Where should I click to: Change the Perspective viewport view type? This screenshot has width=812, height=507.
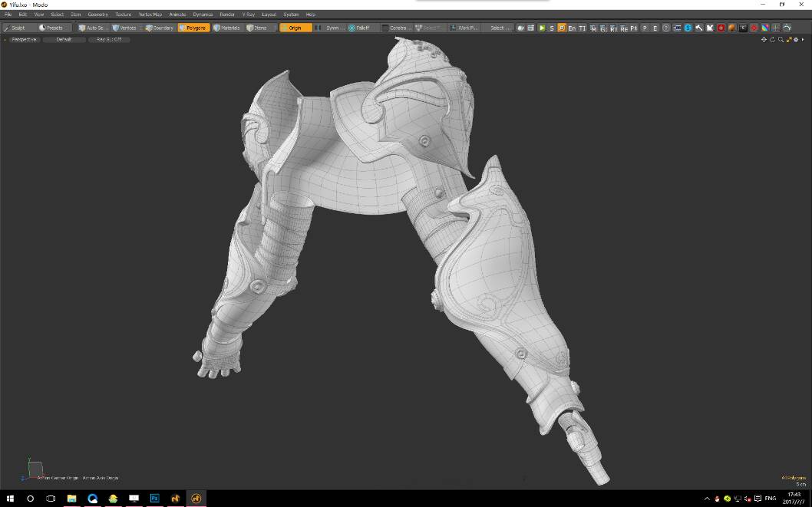click(x=24, y=40)
